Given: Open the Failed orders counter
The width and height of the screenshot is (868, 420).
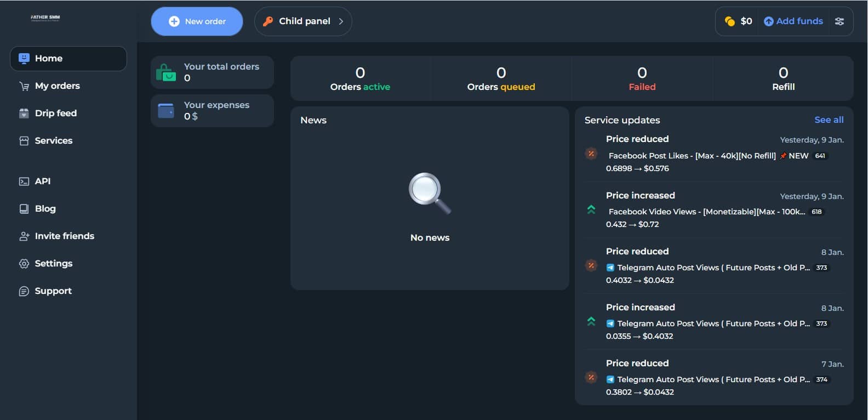Looking at the screenshot, I should click(x=642, y=78).
